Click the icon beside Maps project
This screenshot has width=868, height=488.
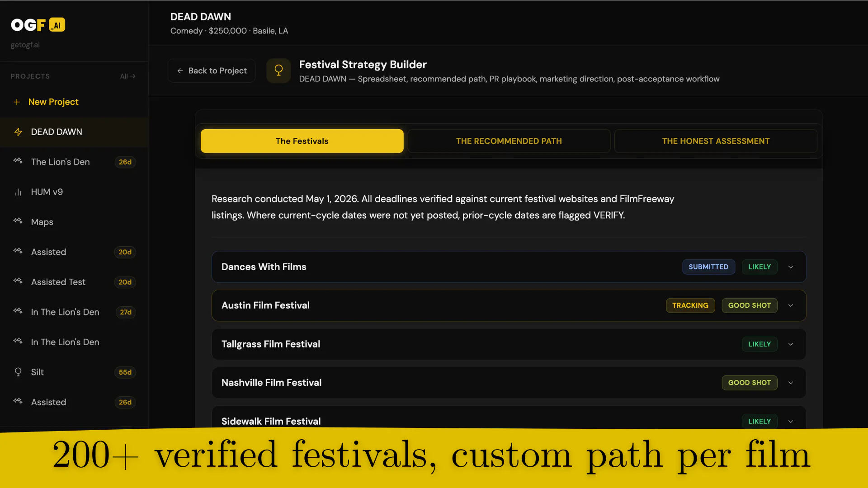18,221
